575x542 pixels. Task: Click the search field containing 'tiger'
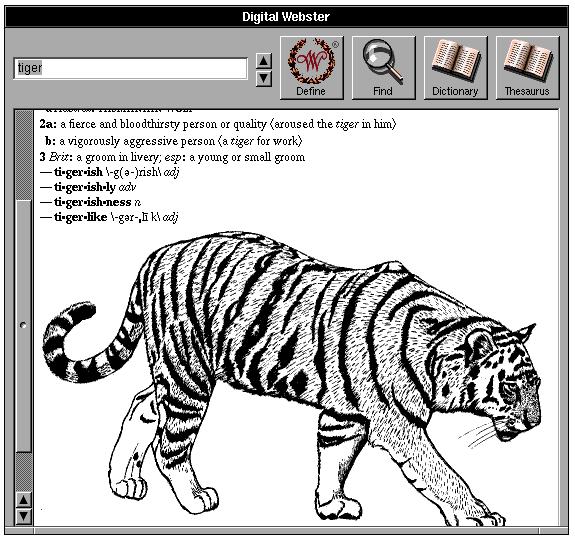pyautogui.click(x=131, y=68)
